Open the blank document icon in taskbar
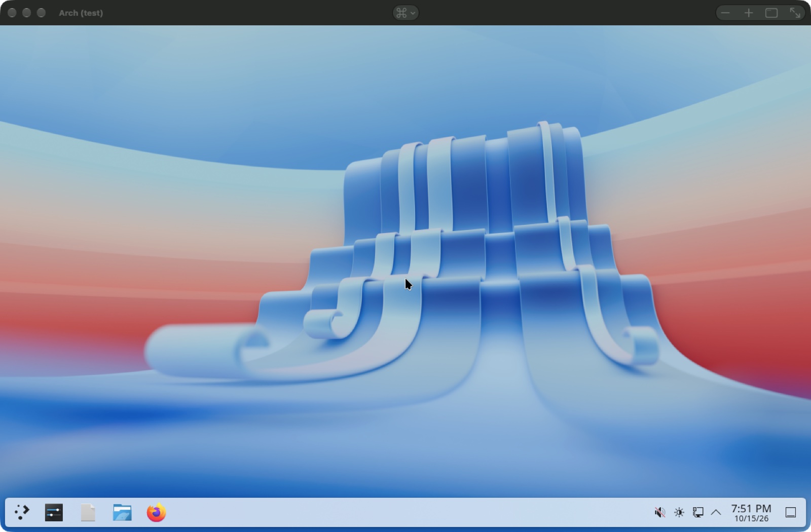 click(x=88, y=512)
